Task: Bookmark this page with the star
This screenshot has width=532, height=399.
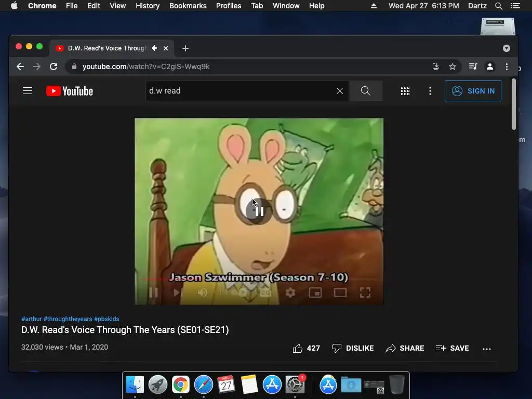Action: [x=453, y=66]
